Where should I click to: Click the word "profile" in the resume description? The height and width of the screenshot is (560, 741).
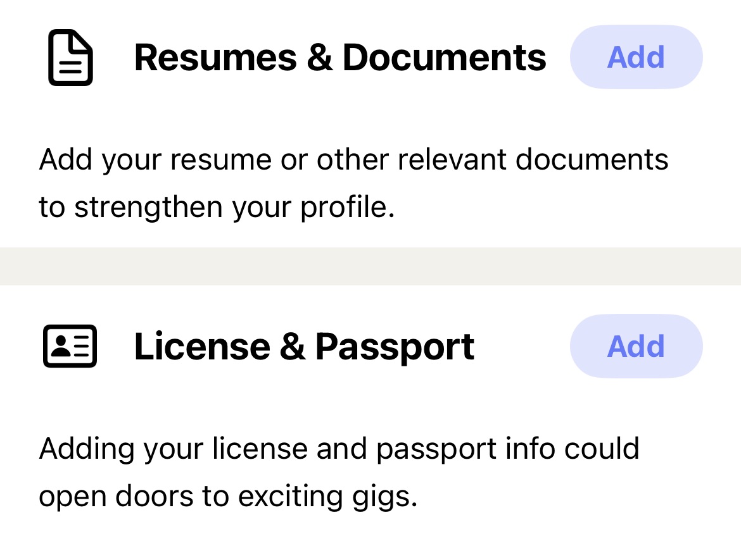pos(344,207)
